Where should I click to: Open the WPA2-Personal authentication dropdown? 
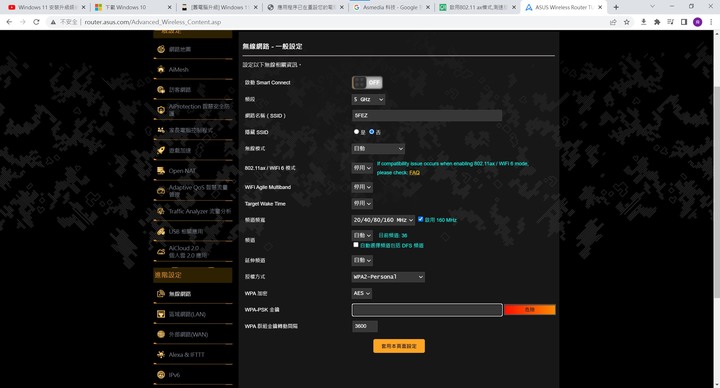[388, 277]
